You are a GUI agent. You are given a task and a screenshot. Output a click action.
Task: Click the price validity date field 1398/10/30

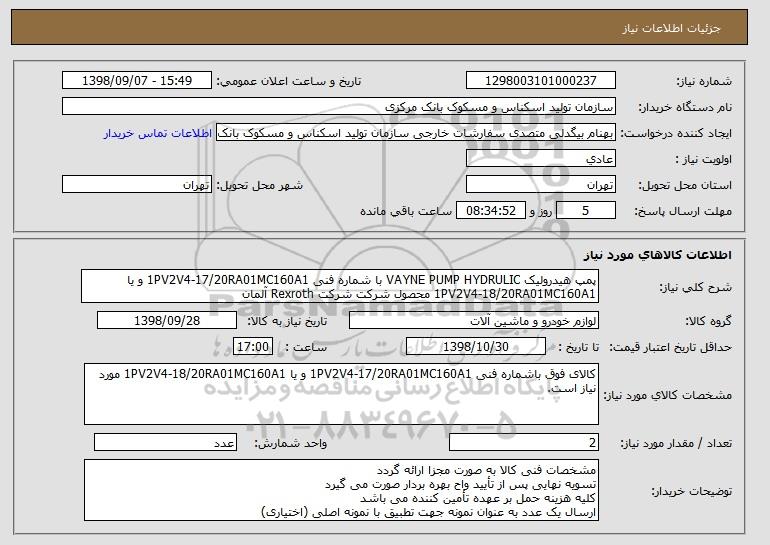pyautogui.click(x=476, y=347)
